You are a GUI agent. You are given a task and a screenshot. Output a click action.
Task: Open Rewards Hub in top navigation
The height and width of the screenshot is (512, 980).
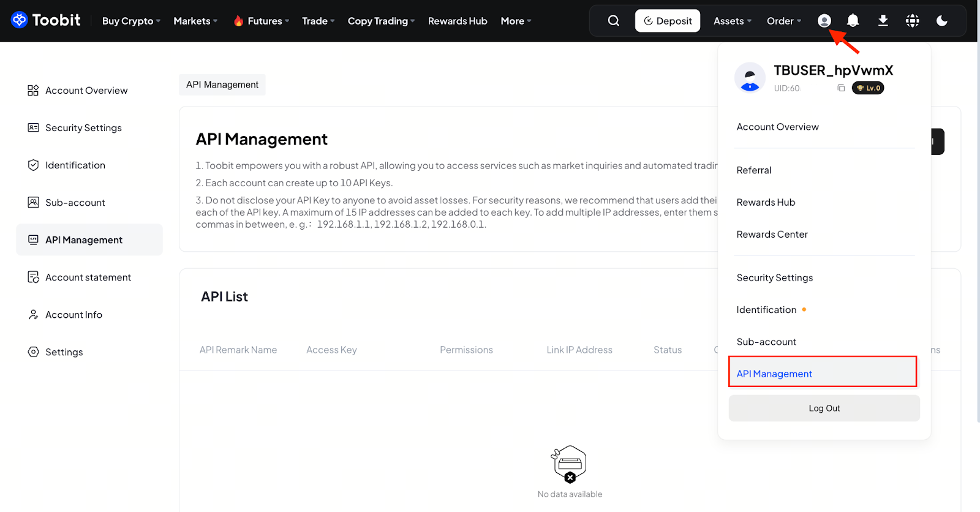click(x=458, y=21)
